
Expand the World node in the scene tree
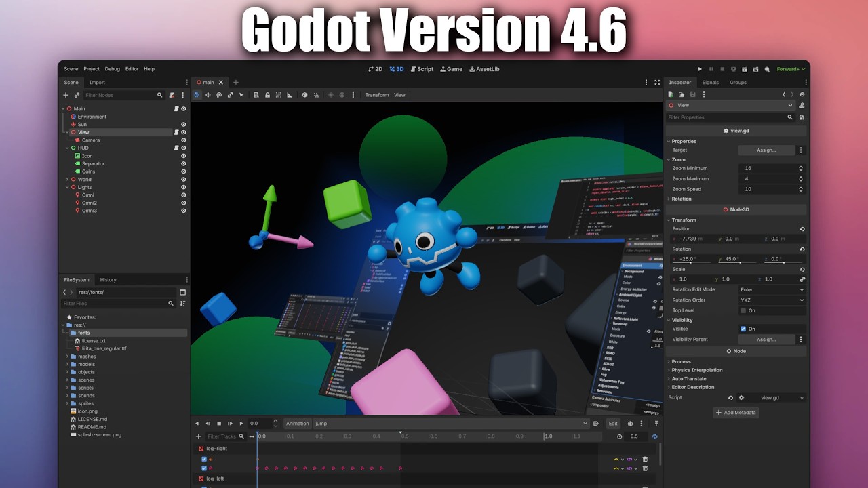67,180
